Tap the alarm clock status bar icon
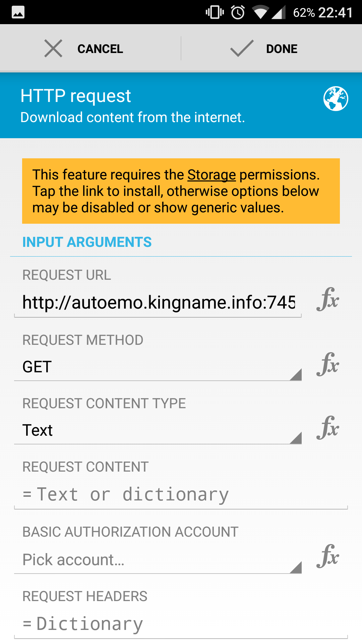 pos(238,12)
